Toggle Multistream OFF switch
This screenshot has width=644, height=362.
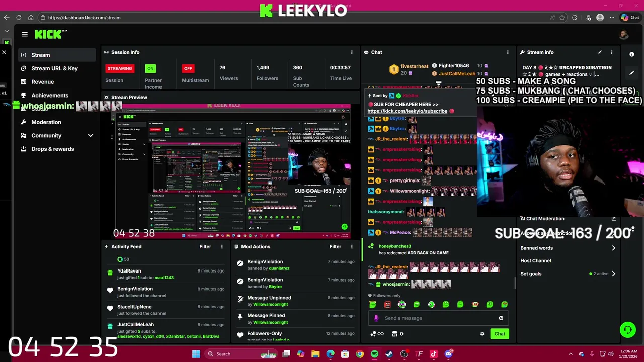188,68
